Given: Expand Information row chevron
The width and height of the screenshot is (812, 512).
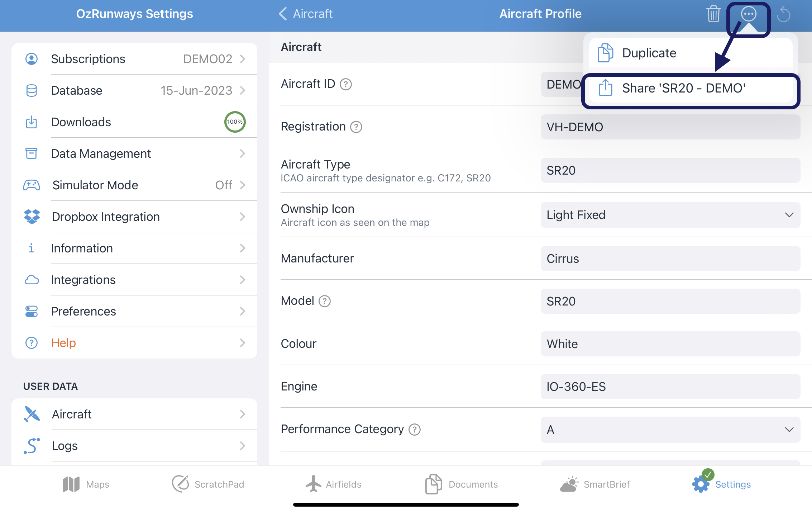Looking at the screenshot, I should (x=243, y=248).
